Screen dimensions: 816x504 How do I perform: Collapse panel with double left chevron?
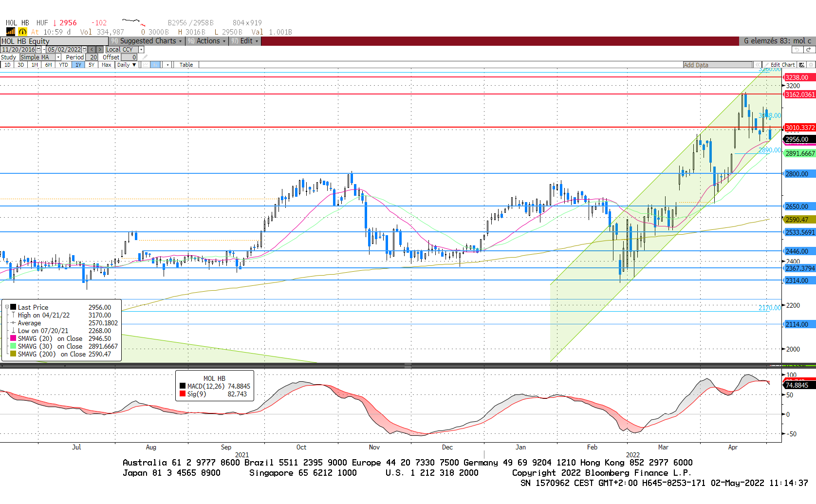758,65
